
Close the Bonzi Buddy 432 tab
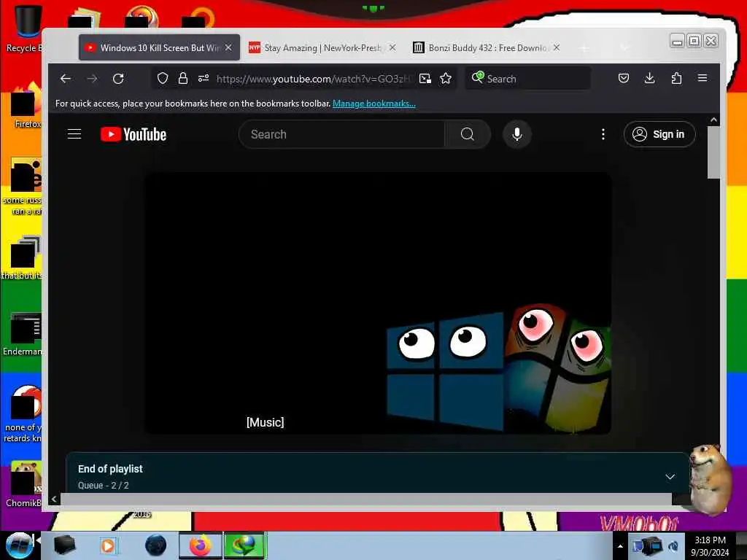pos(556,47)
